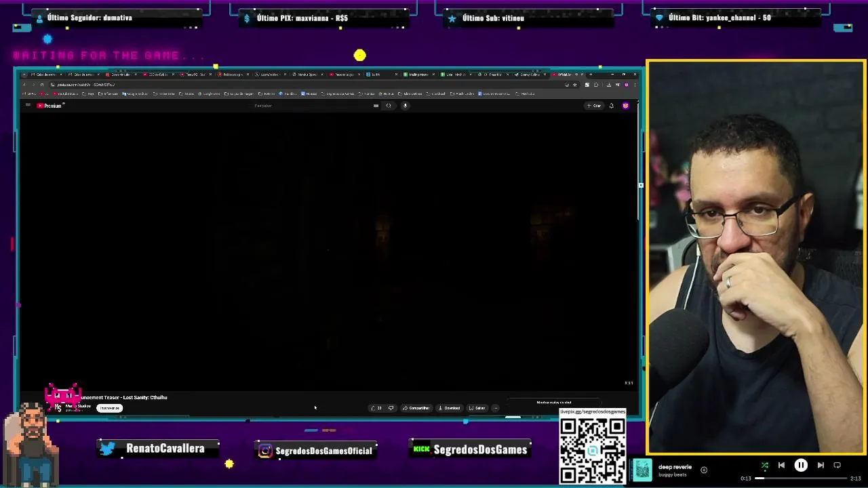Click the 'buggy beats' artist name
868x488 pixels.
pyautogui.click(x=673, y=475)
